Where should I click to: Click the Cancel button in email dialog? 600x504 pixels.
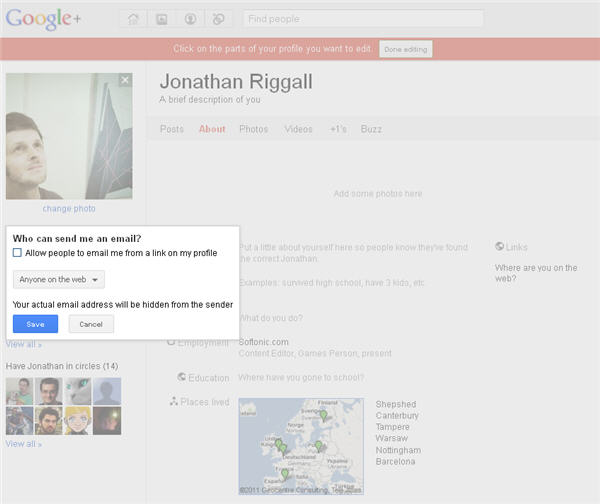coord(91,324)
